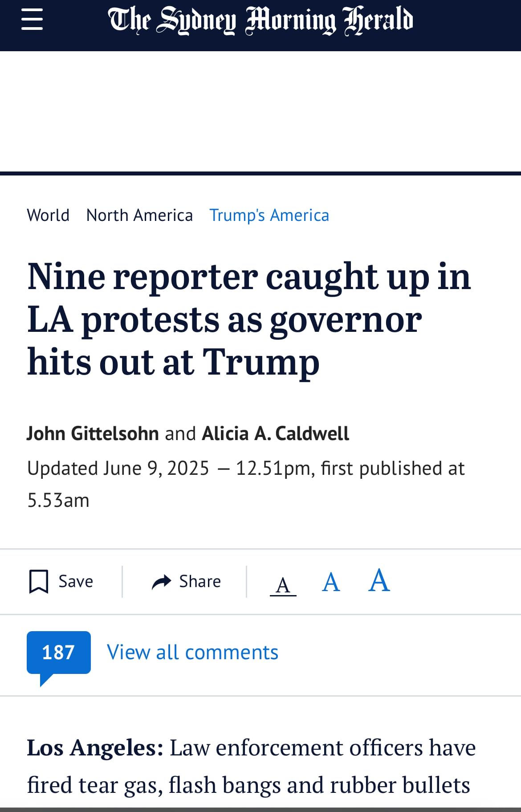Select the medium font size A
Image resolution: width=521 pixels, height=812 pixels.
[331, 582]
